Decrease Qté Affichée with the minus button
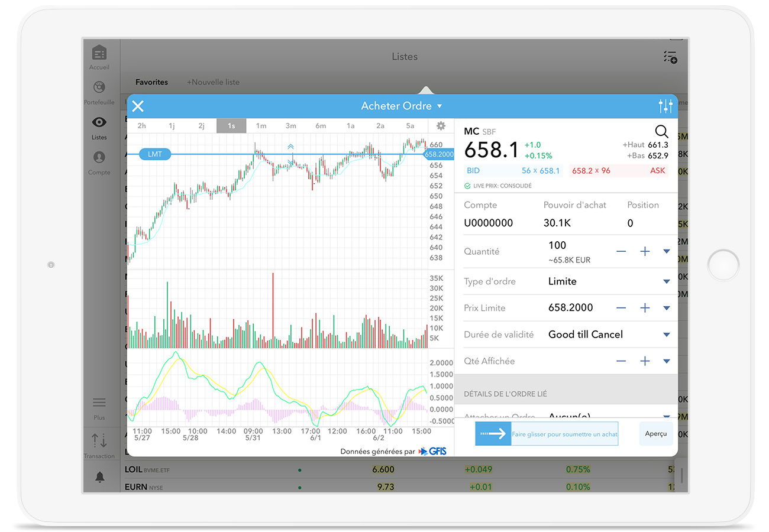The width and height of the screenshot is (769, 532). tap(621, 361)
